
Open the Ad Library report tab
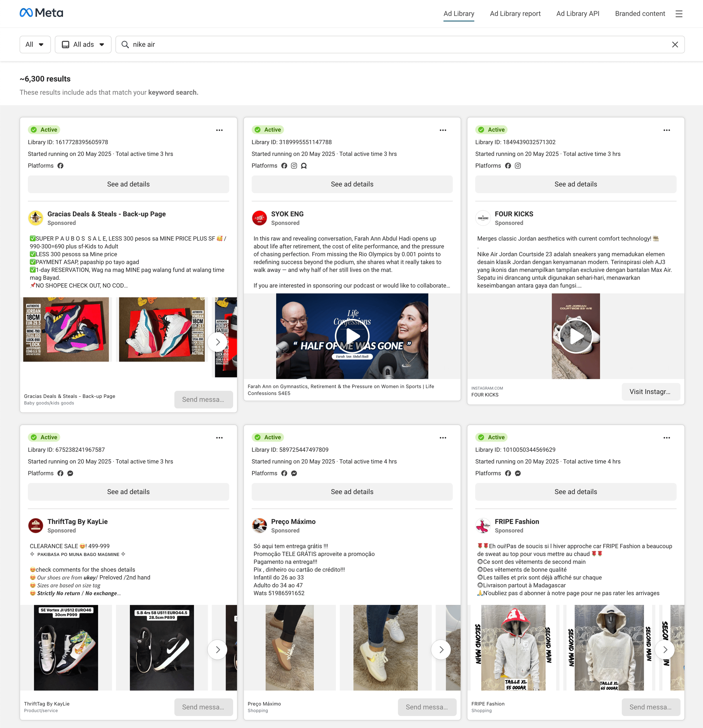click(x=515, y=14)
